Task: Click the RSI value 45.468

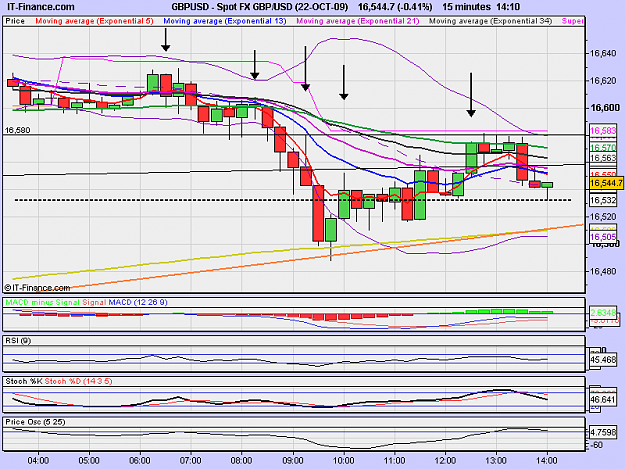Action: (x=603, y=360)
